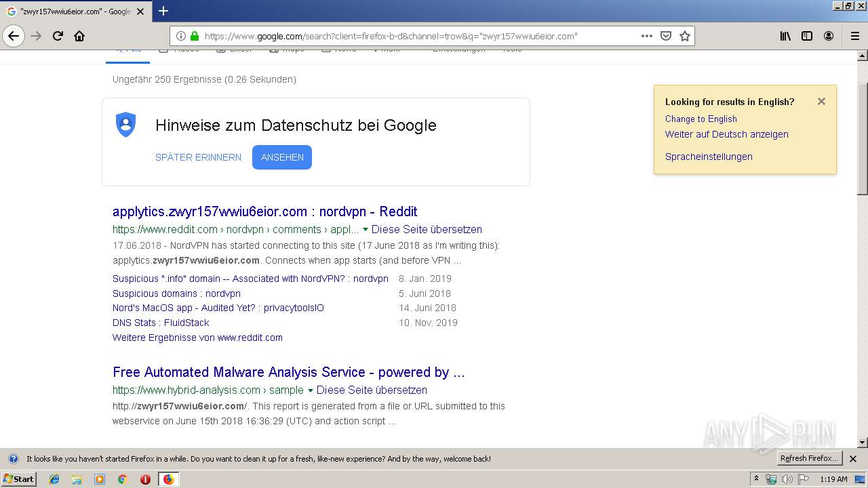868x488 pixels.
Task: Click the scrollbar down arrow
Action: (x=863, y=442)
